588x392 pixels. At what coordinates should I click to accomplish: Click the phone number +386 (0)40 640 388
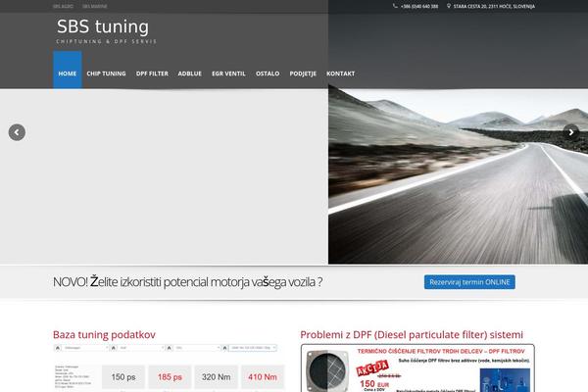click(x=419, y=7)
